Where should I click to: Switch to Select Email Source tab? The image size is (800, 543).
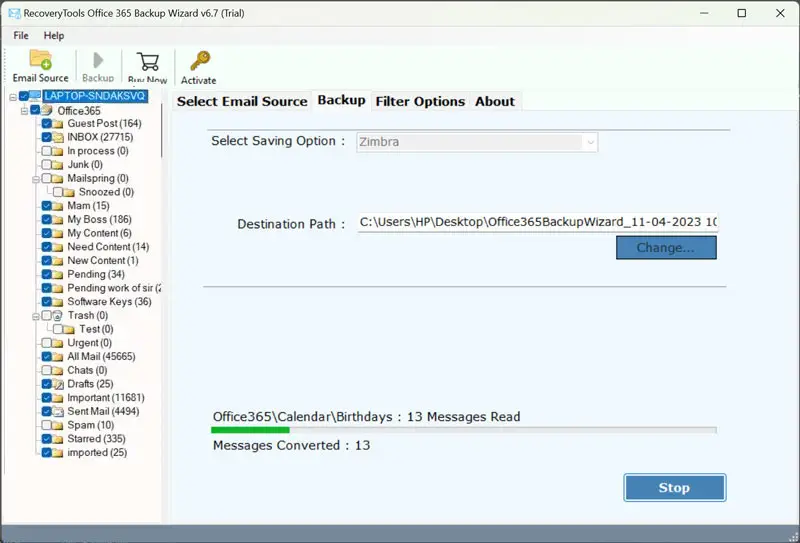(x=242, y=101)
